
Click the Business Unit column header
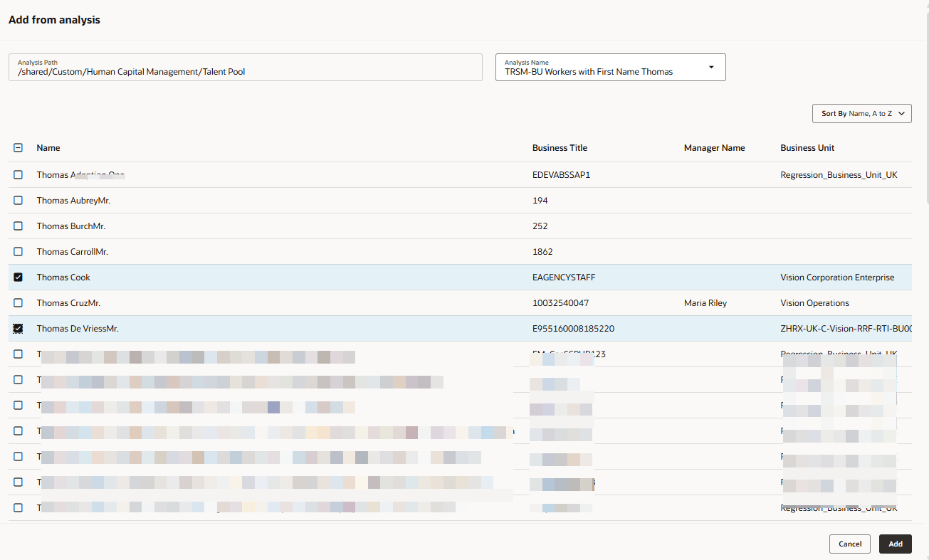coord(807,148)
